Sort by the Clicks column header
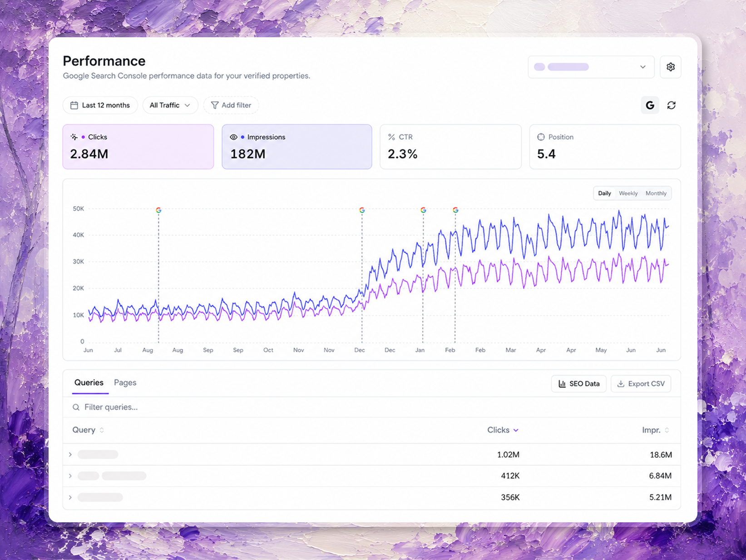The image size is (746, 560). pyautogui.click(x=503, y=430)
